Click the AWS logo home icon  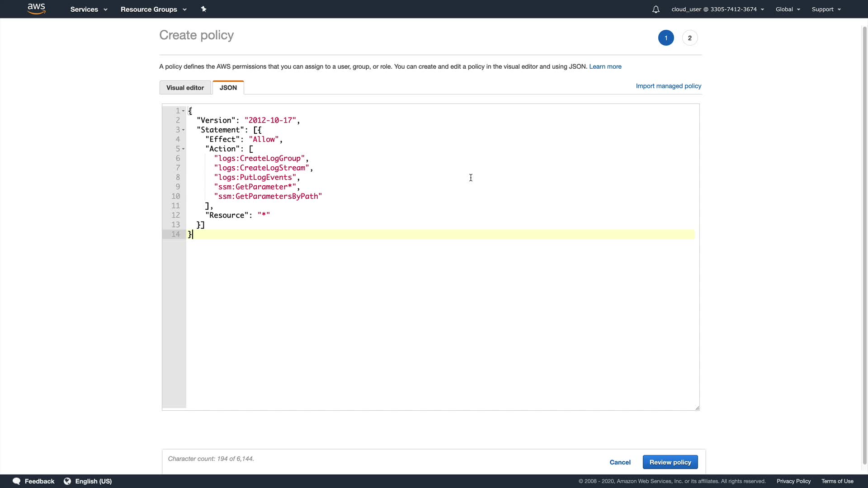[36, 9]
